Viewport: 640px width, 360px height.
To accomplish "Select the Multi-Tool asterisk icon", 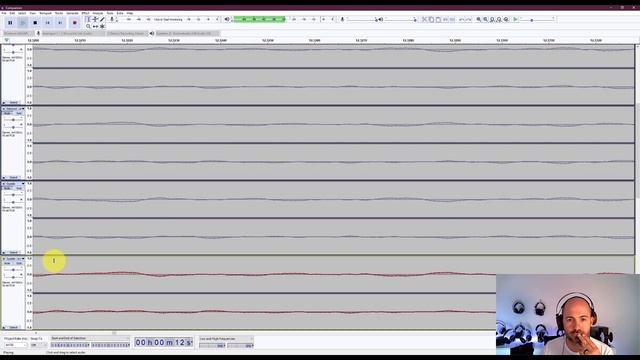I will coord(102,26).
